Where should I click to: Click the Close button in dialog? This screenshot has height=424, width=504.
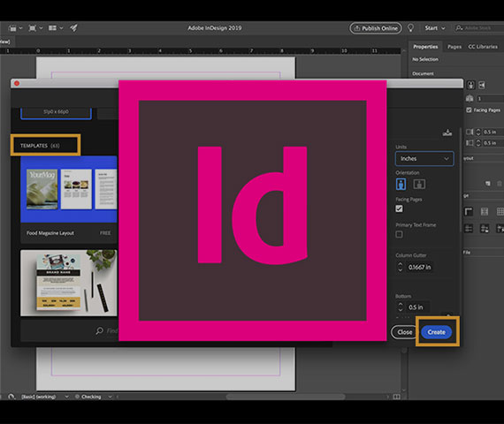tap(404, 332)
